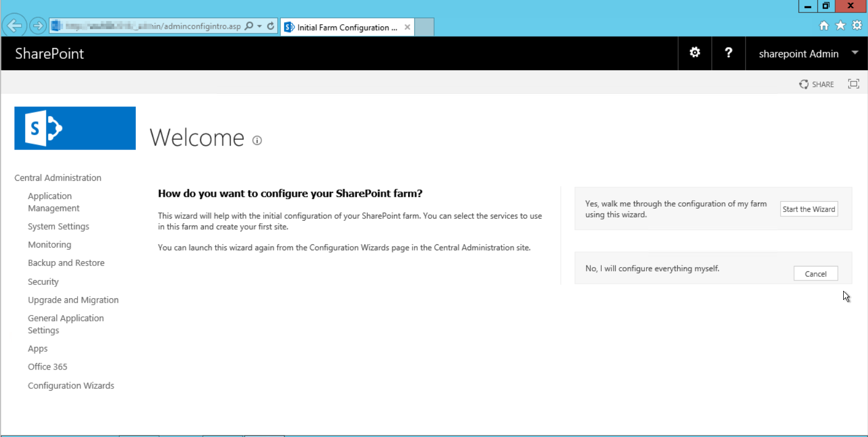The height and width of the screenshot is (437, 868).
Task: Go to browser Home icon
Action: (824, 25)
